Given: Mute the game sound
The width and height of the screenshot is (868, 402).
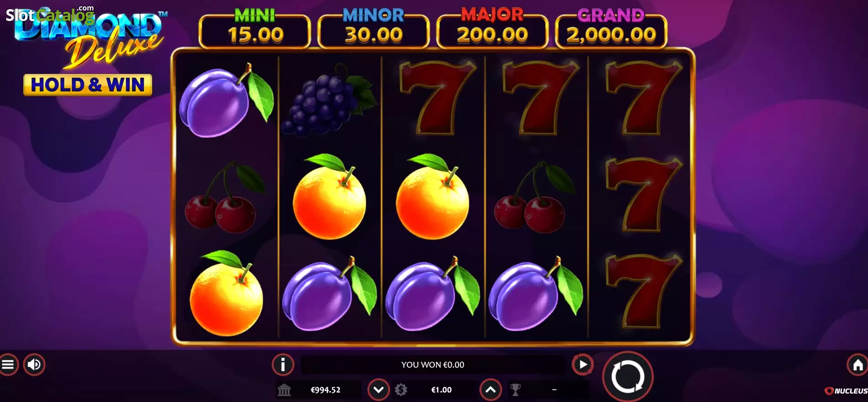Looking at the screenshot, I should click(34, 365).
